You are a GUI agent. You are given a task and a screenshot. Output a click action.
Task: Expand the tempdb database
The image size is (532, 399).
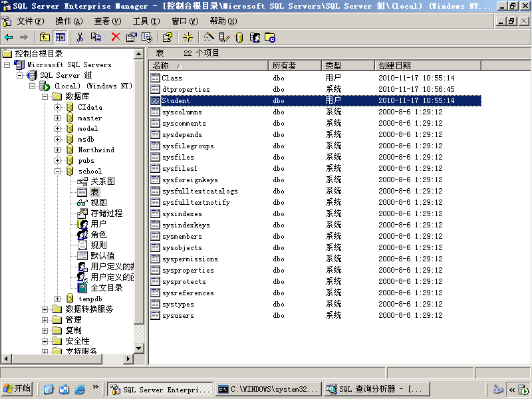[x=58, y=299]
